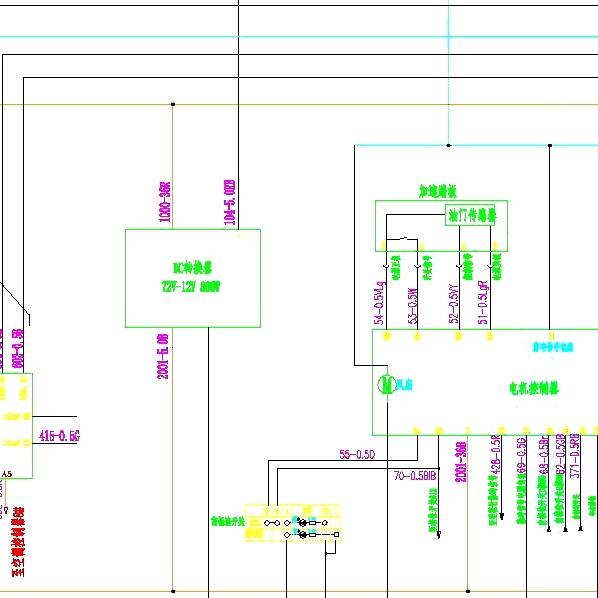Select the wire label 70-0.5BlB
The image size is (598, 598).
tap(415, 476)
